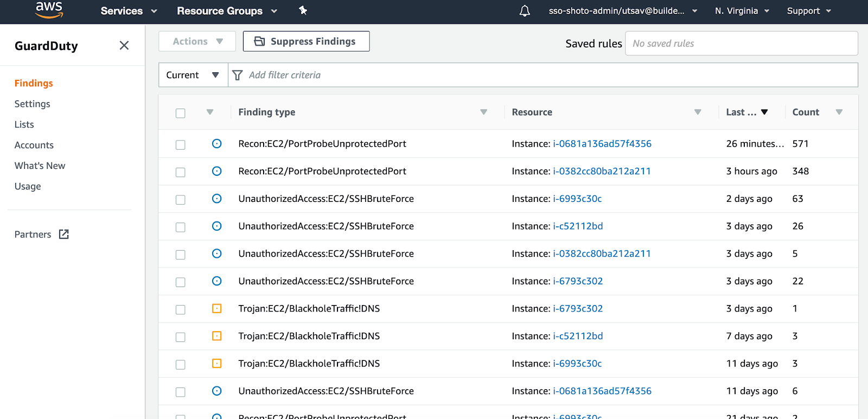Open instance link i-0382cc80ba212a211 in the 348 row
The image size is (868, 419).
click(602, 171)
